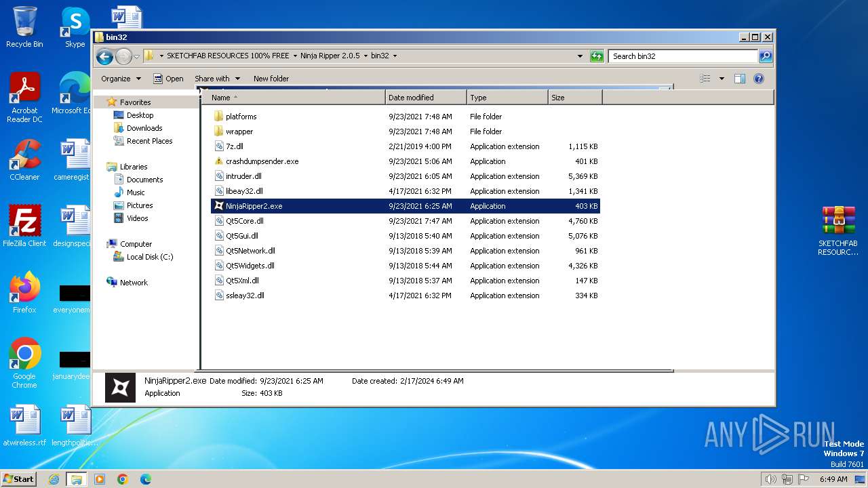Screen dimensions: 868x488
Task: Sort files by Date modified column
Action: 425,98
